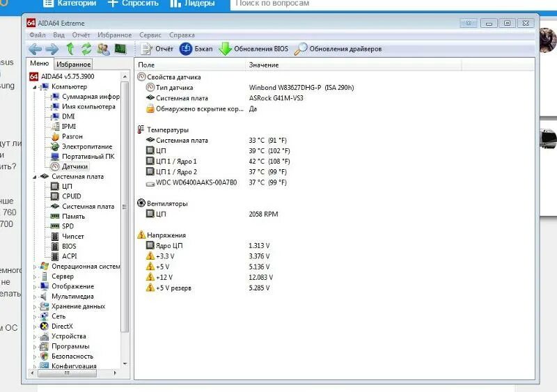Click the ЦП chip icon under Системная плата tree

point(55,186)
